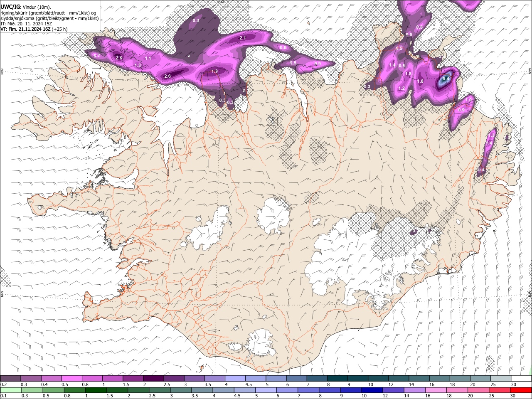Click the 0.7 value label on the map
This screenshot has width=532, height=399.
(x=97, y=56)
